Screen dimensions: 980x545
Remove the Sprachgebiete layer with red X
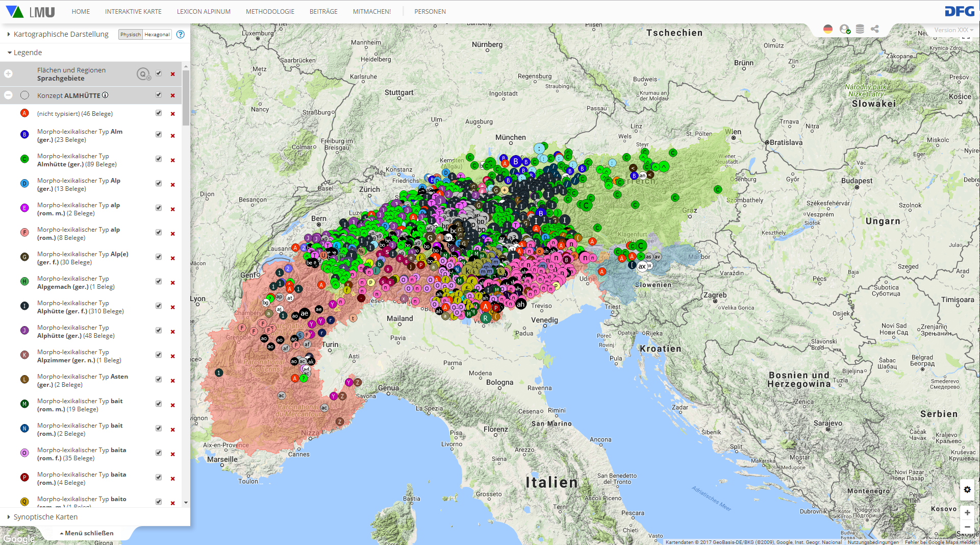point(172,74)
